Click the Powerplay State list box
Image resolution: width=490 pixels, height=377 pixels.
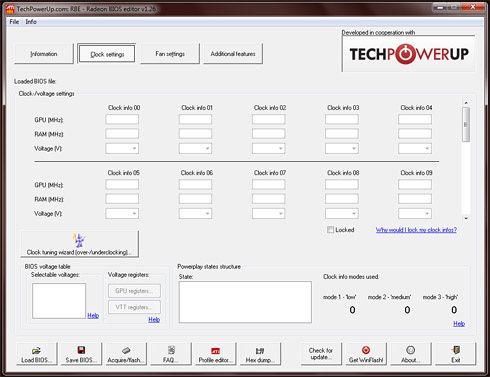pyautogui.click(x=245, y=302)
